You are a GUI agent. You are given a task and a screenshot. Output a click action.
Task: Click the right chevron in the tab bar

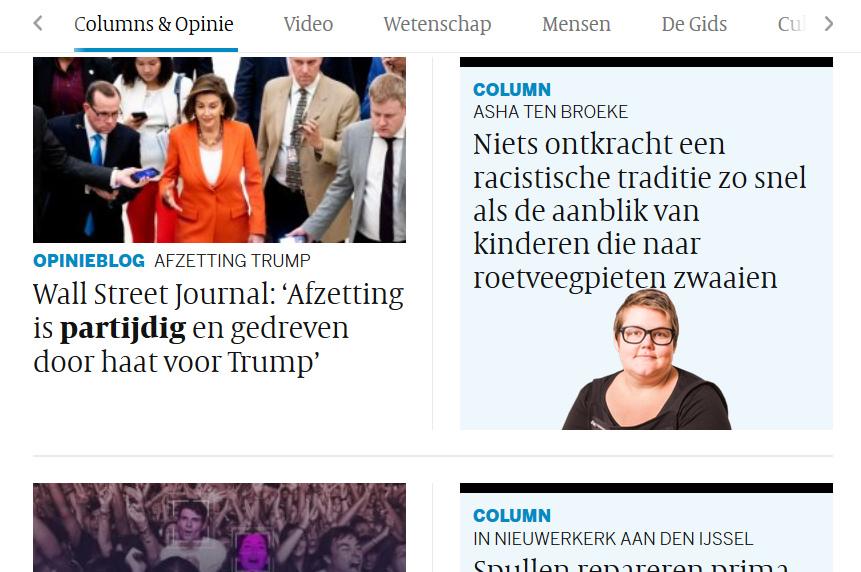tap(829, 24)
